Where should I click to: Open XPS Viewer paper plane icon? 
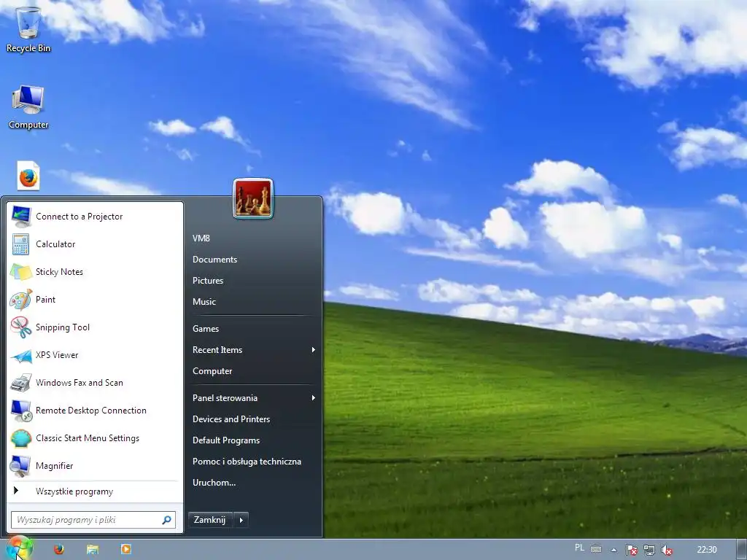click(21, 355)
